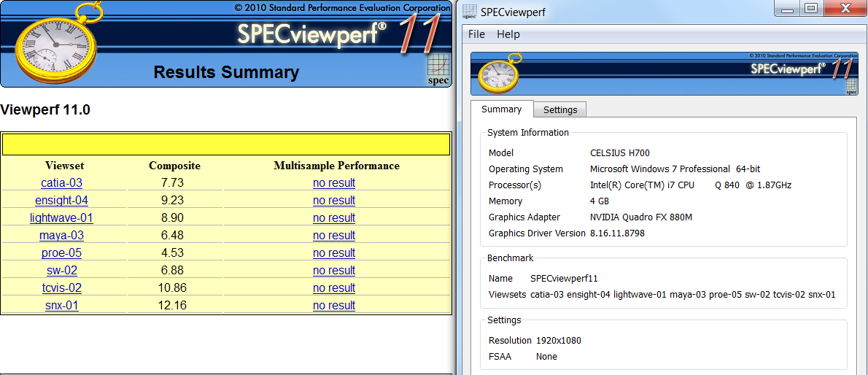
Task: Click 'no result' link in snx-01 row
Action: coord(334,306)
